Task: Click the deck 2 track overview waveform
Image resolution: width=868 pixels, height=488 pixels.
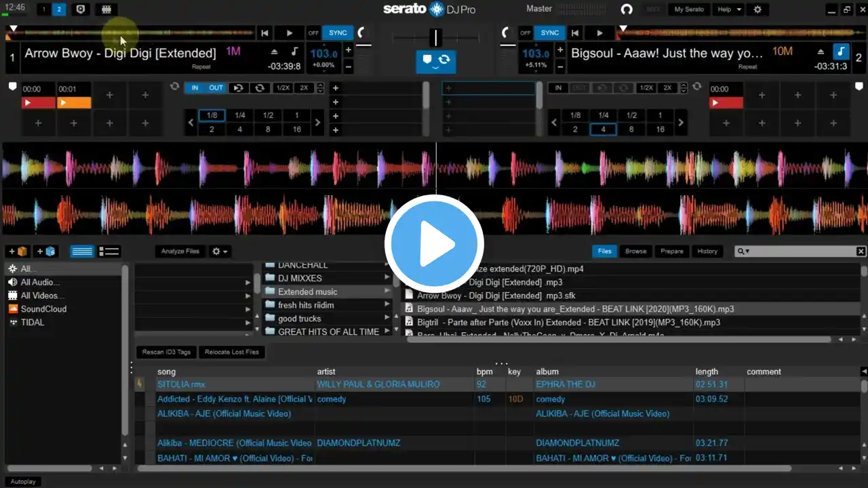Action: (x=741, y=32)
